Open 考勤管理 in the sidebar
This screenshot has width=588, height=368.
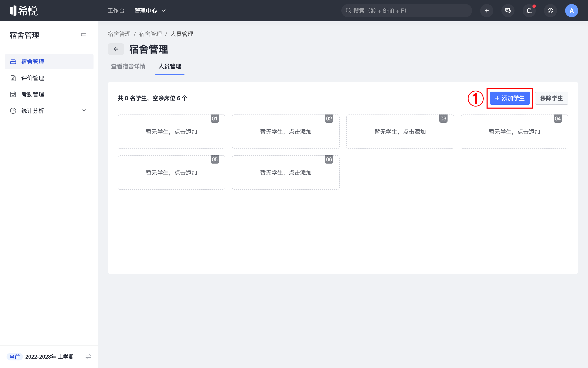click(49, 94)
